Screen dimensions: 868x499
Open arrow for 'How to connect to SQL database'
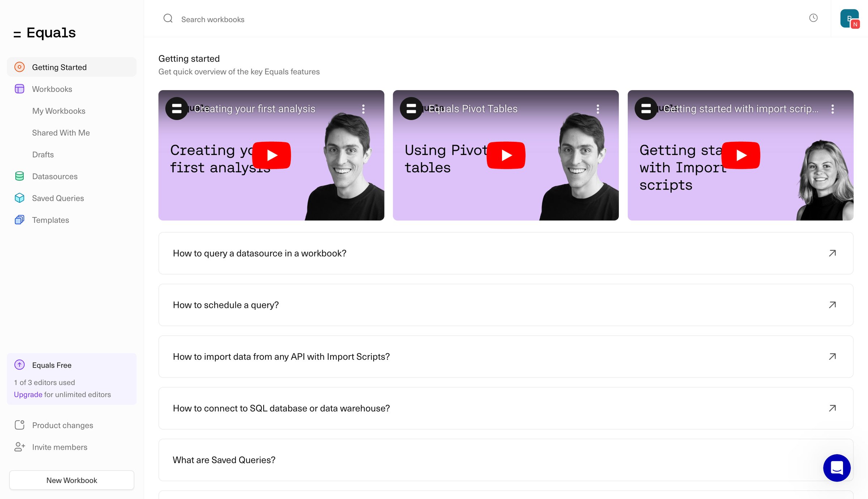pos(832,408)
